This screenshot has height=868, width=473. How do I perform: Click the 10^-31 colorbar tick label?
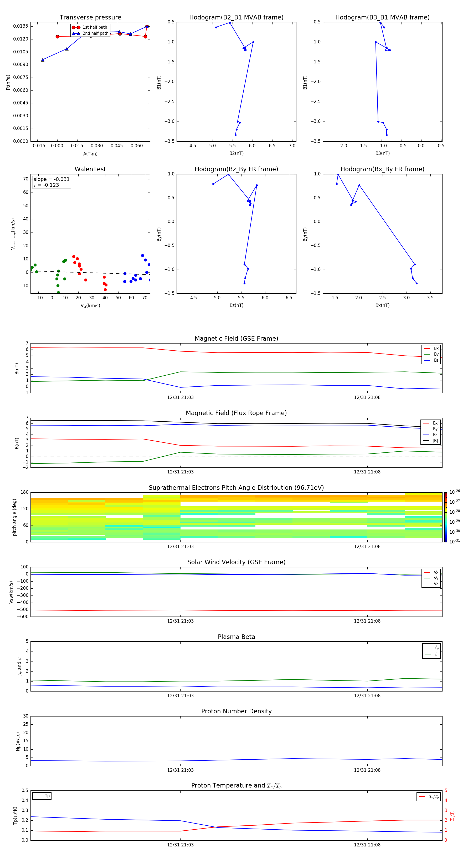[455, 542]
